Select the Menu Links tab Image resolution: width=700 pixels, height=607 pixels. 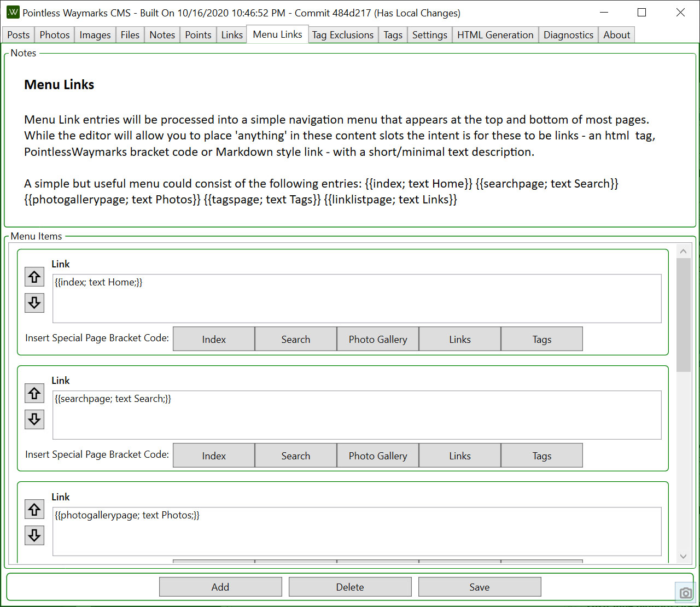pyautogui.click(x=278, y=34)
